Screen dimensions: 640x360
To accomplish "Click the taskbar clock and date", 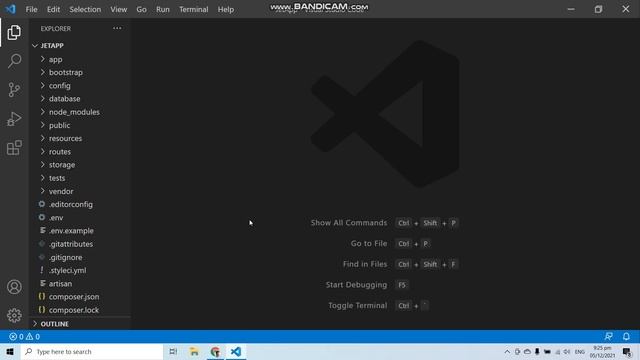I will [x=602, y=352].
